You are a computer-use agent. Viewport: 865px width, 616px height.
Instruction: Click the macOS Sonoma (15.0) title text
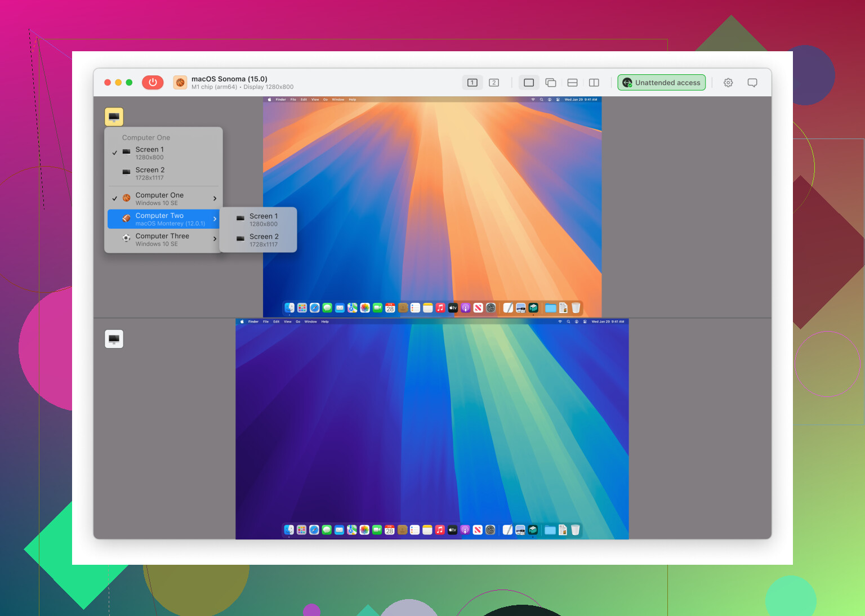[229, 79]
